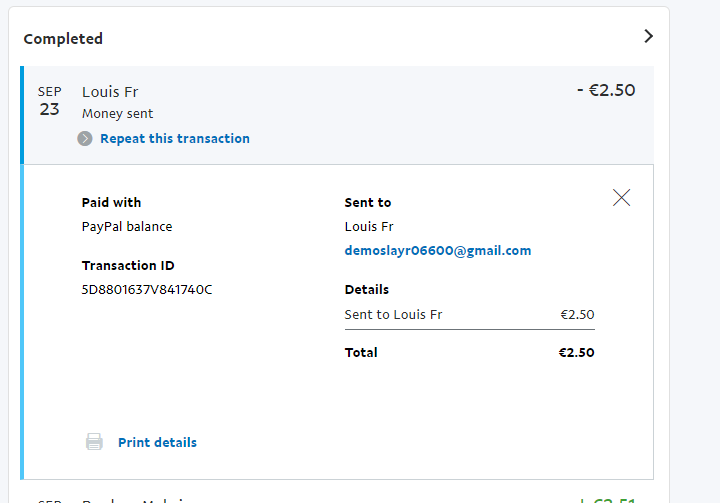This screenshot has width=720, height=503.
Task: Click the SEP 23 date label
Action: [x=50, y=101]
